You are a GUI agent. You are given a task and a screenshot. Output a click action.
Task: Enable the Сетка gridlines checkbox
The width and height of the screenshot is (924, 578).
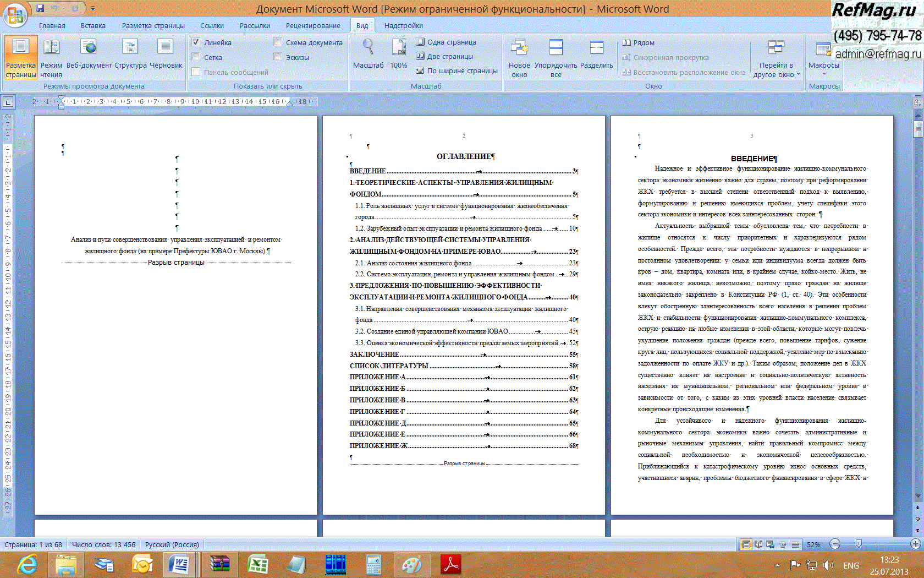click(196, 57)
